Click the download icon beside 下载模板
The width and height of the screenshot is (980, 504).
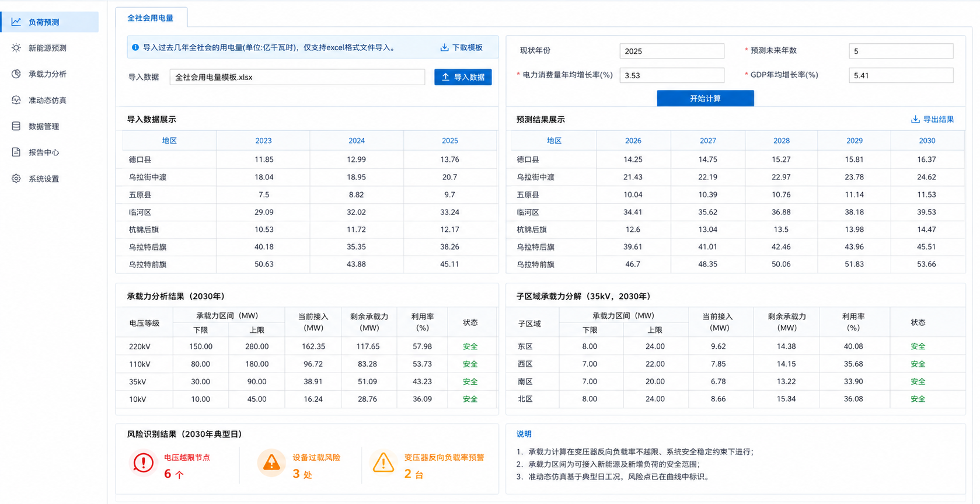tap(444, 47)
